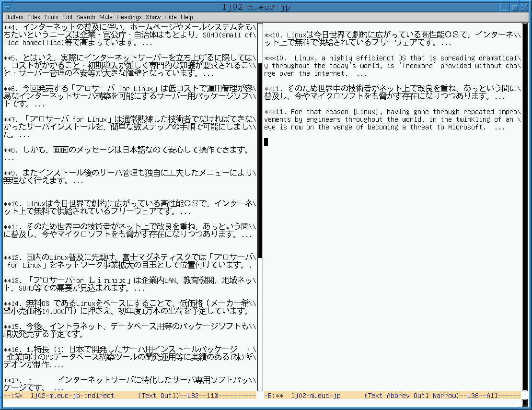Open the Edit menu
532x410 pixels.
pyautogui.click(x=67, y=17)
